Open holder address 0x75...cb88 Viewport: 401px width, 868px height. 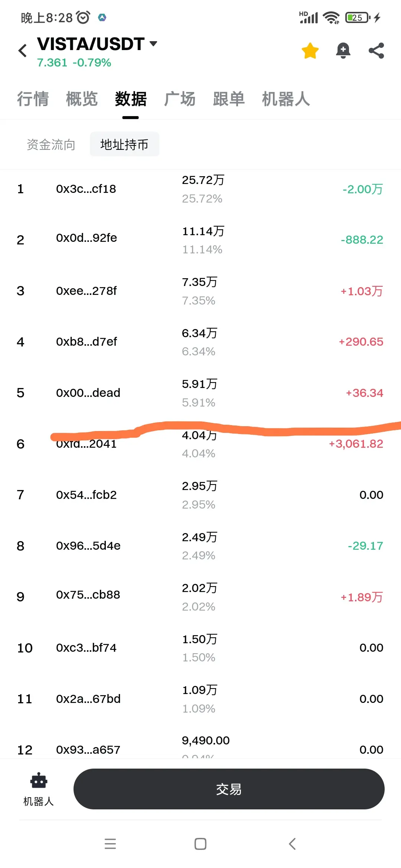point(200,597)
